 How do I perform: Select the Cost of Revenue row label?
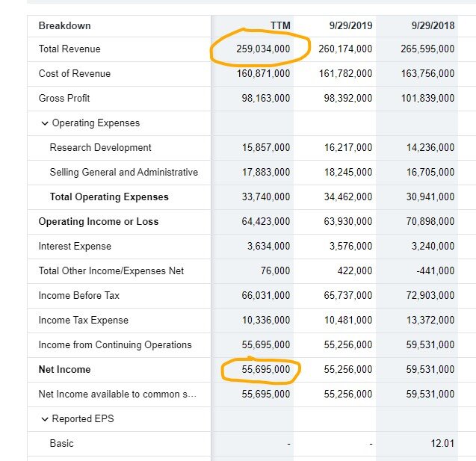point(75,73)
